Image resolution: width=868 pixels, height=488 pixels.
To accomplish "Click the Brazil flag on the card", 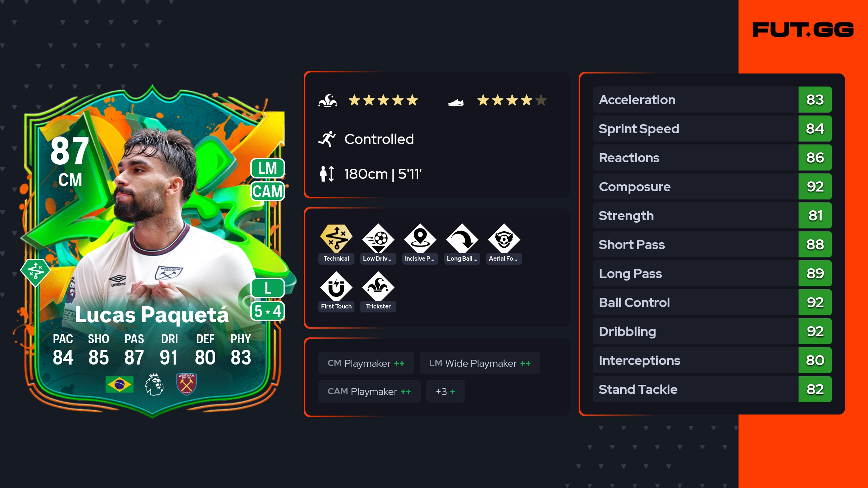I will 119,384.
